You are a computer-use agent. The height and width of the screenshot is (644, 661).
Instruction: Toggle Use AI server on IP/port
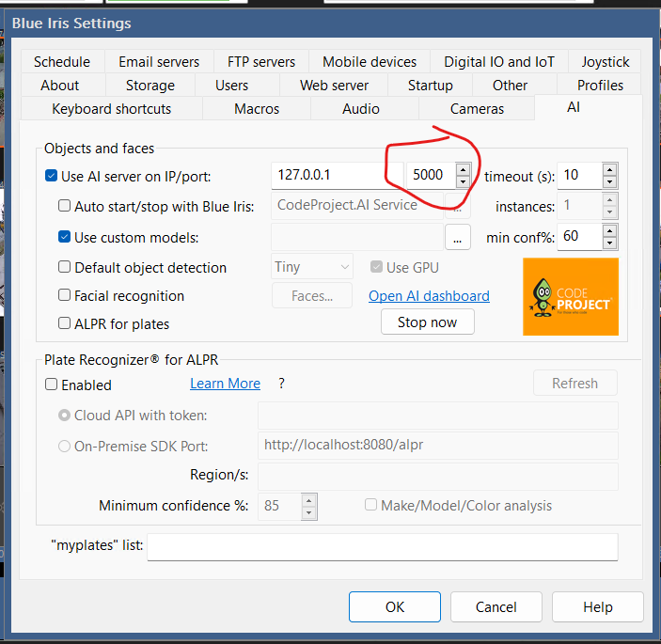51,175
